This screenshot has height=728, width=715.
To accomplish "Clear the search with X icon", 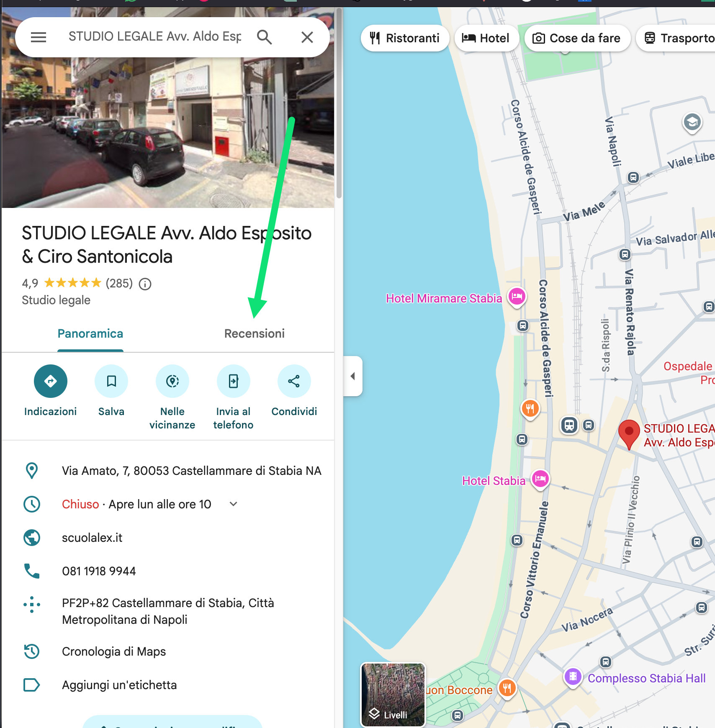I will point(307,37).
